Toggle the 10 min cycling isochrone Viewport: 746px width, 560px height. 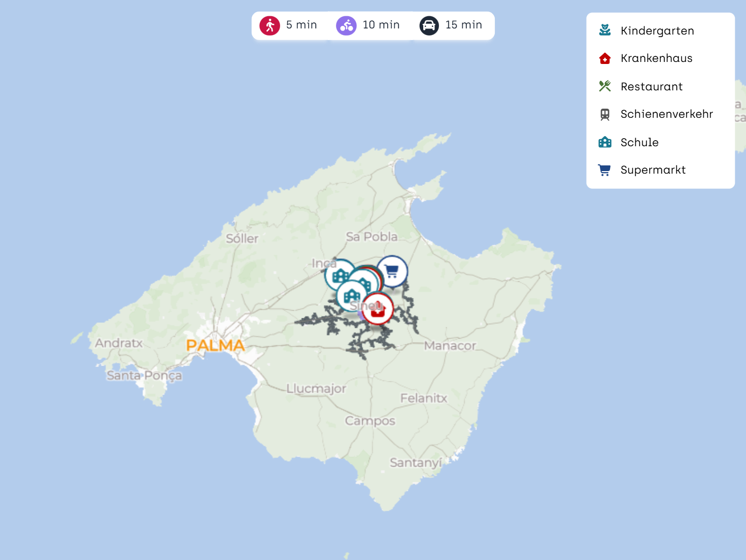[x=368, y=25]
